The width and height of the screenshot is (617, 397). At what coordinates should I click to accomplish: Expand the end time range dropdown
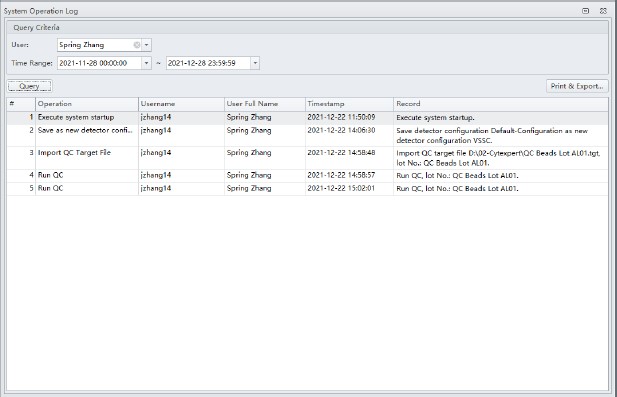tap(255, 63)
